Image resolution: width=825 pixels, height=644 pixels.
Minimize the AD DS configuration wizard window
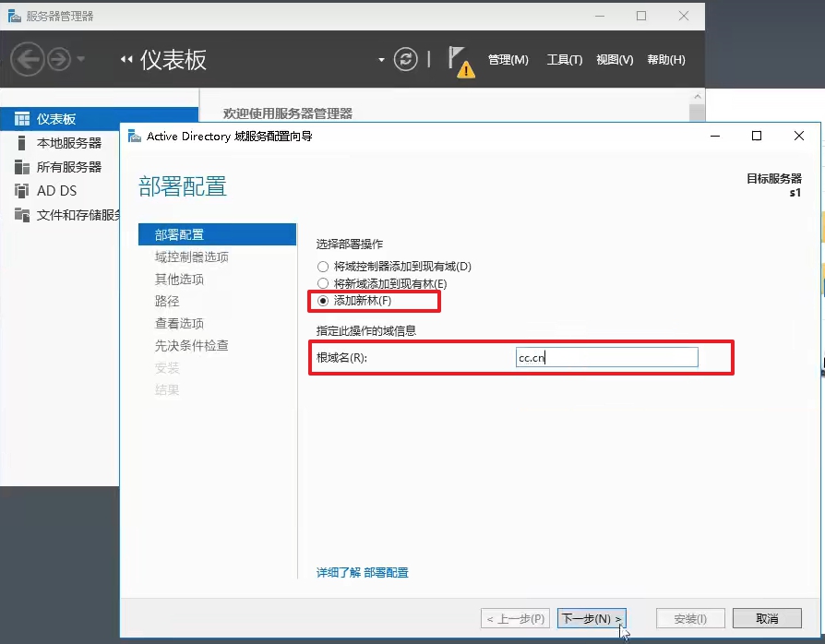(715, 136)
